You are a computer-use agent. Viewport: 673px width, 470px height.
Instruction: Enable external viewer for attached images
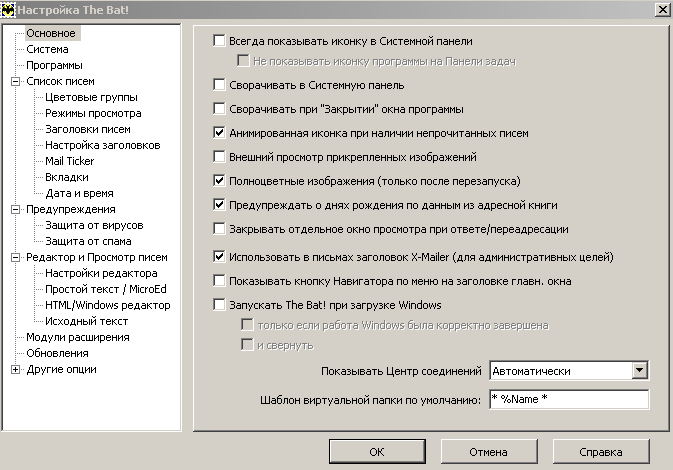pyautogui.click(x=219, y=157)
